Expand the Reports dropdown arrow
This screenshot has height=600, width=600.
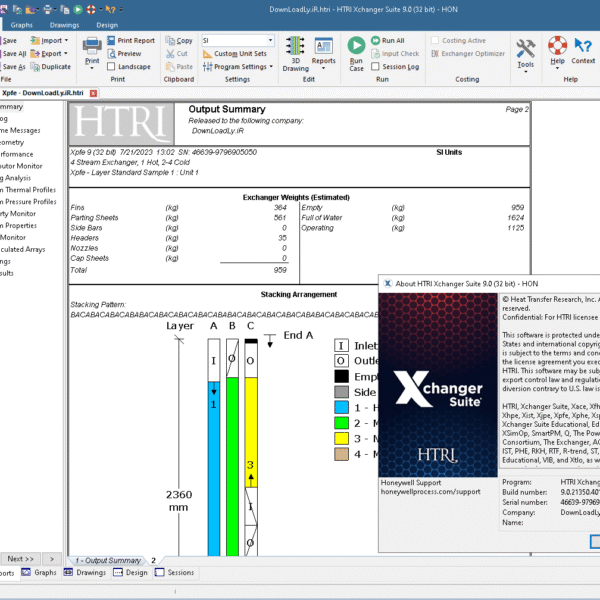[x=323, y=68]
